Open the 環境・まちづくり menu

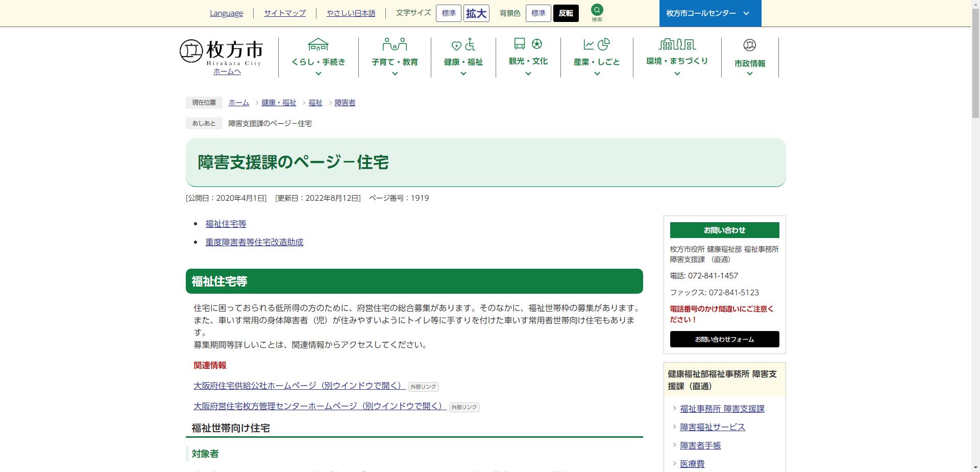click(677, 61)
